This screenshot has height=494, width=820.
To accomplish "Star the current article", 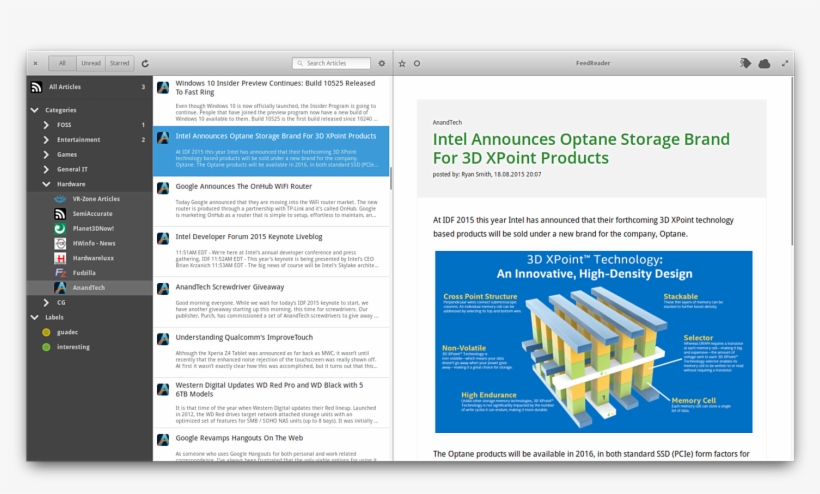I will (402, 63).
